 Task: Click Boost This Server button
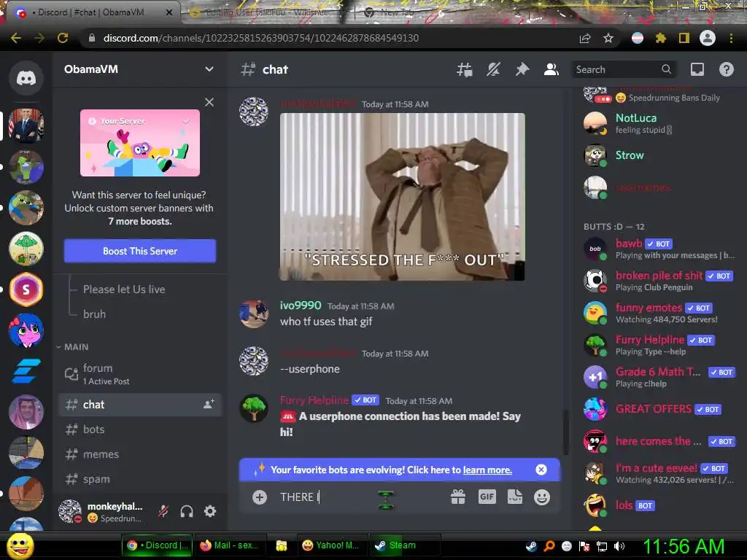pyautogui.click(x=140, y=251)
